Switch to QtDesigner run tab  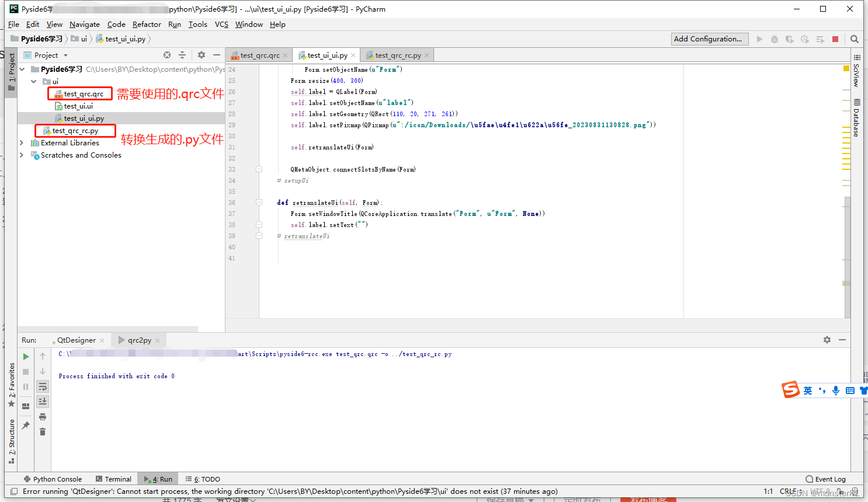click(x=77, y=340)
